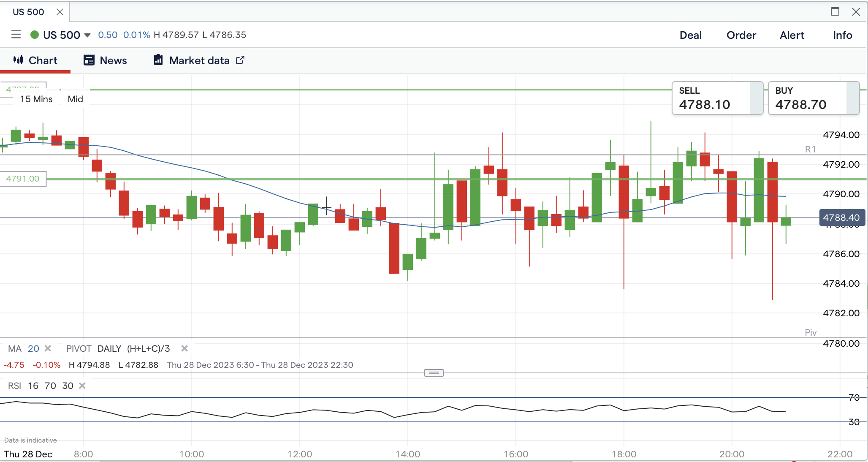The image size is (868, 462).
Task: Click the 4794.00 price axis label
Action: pos(841,135)
